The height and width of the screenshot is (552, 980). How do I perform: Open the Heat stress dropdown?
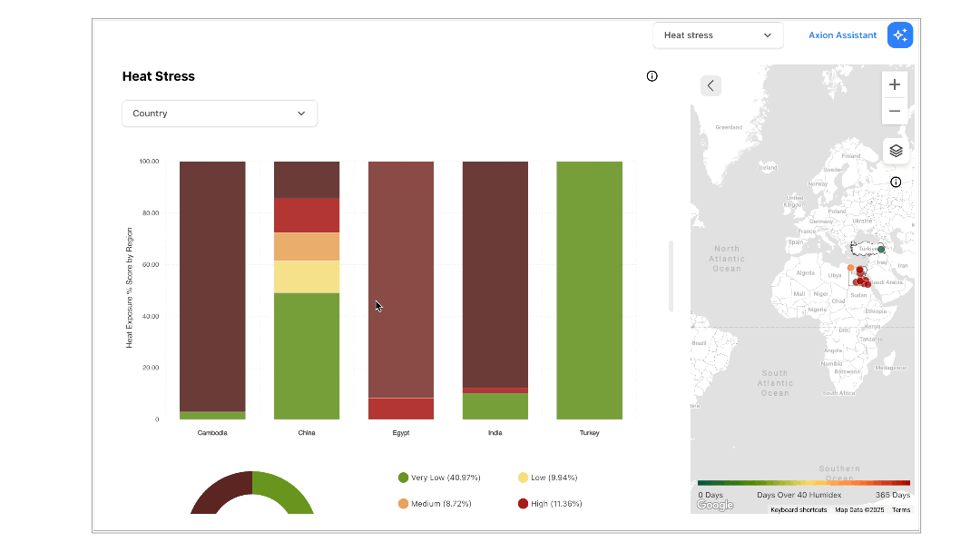coord(718,35)
